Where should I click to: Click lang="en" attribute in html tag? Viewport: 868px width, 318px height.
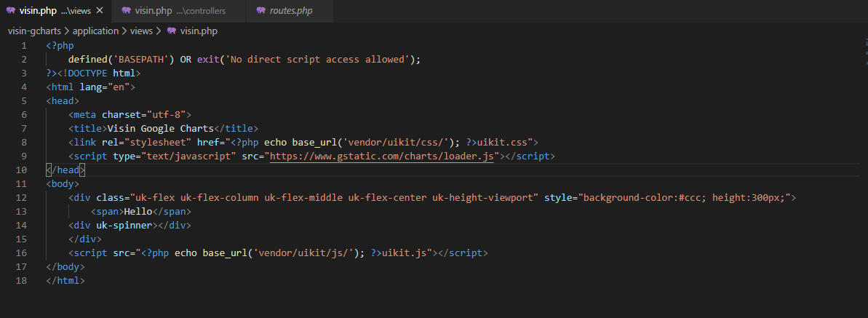pos(105,87)
